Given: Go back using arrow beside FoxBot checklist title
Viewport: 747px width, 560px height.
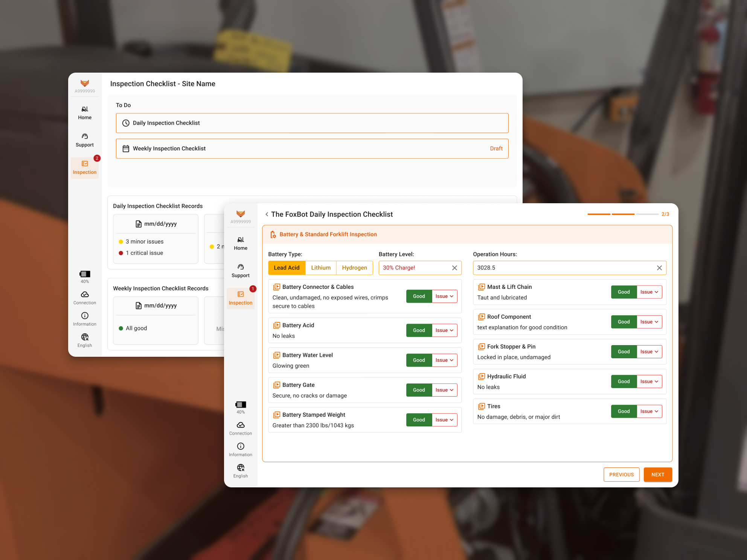Looking at the screenshot, I should (267, 214).
